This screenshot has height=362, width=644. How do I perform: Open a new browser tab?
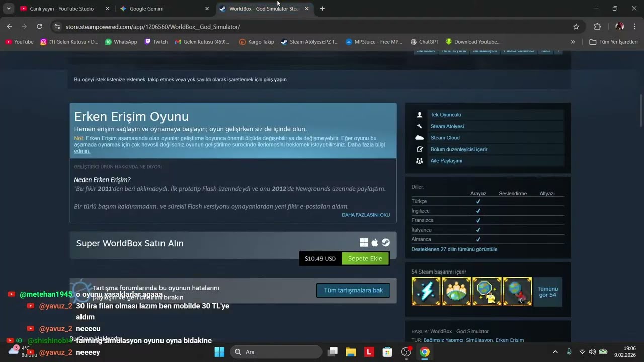[322, 9]
